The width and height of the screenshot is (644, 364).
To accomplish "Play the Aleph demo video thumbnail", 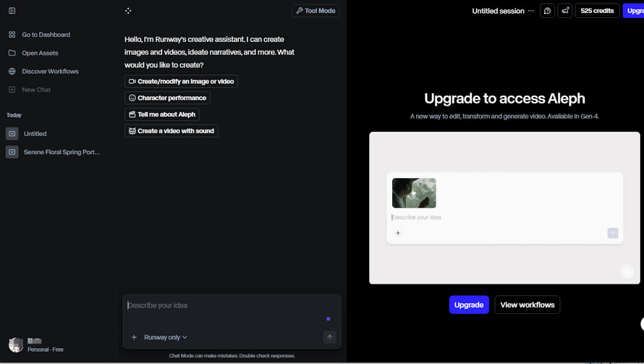I will click(x=414, y=193).
